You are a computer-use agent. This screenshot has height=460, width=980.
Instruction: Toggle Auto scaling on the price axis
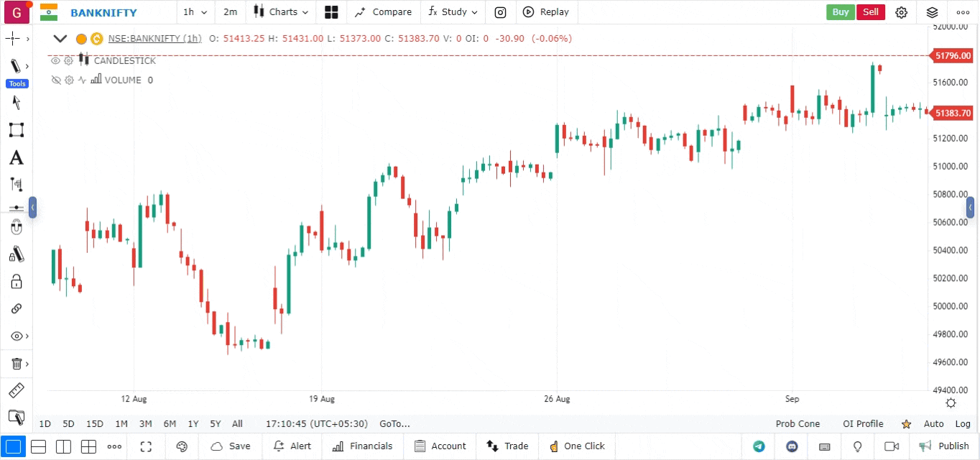[x=933, y=423]
